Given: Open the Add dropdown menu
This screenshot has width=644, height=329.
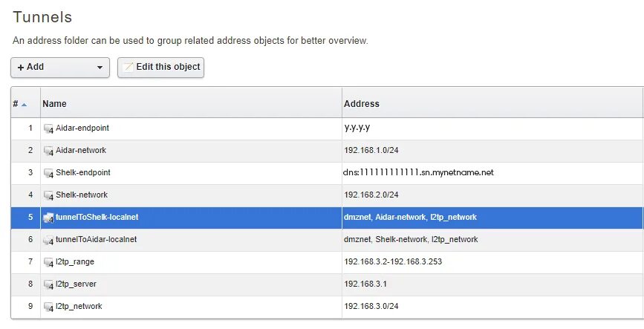Looking at the screenshot, I should tap(60, 67).
